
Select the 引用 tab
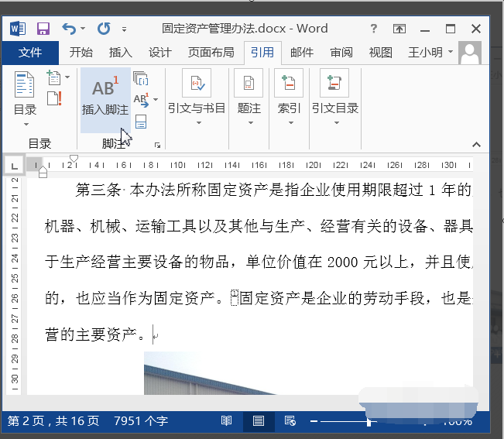pyautogui.click(x=262, y=53)
